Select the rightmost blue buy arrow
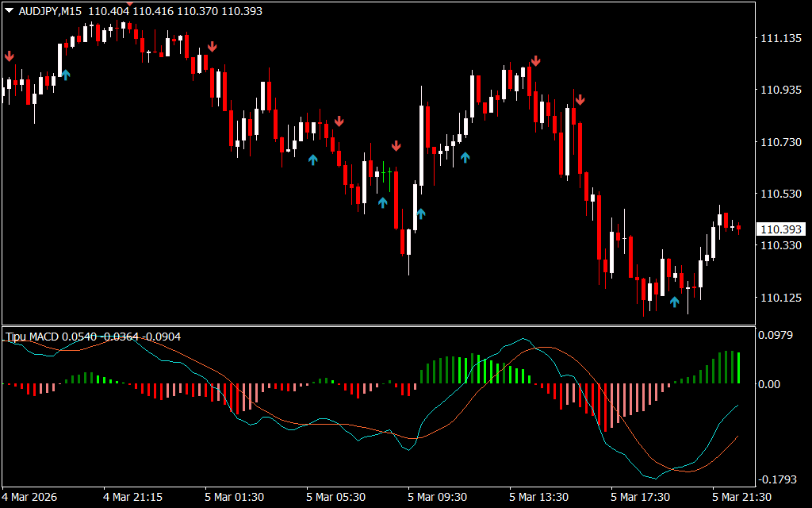This screenshot has height=508, width=812. pyautogui.click(x=675, y=302)
